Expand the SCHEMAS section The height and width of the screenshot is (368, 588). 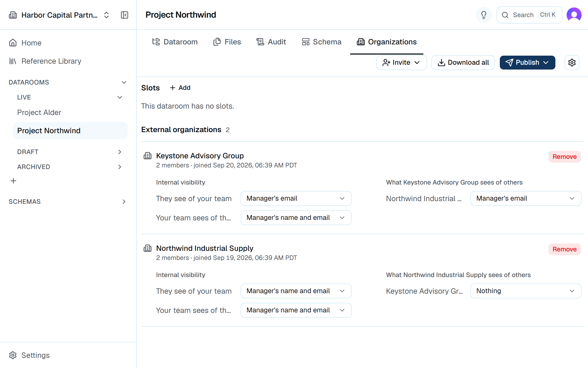point(124,202)
